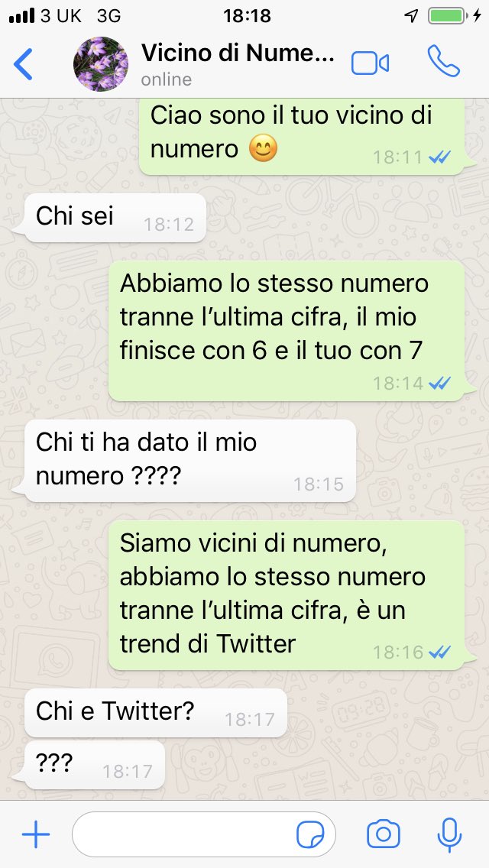Image resolution: width=489 pixels, height=868 pixels.
Task: Open the attachment plus menu
Action: 36,834
